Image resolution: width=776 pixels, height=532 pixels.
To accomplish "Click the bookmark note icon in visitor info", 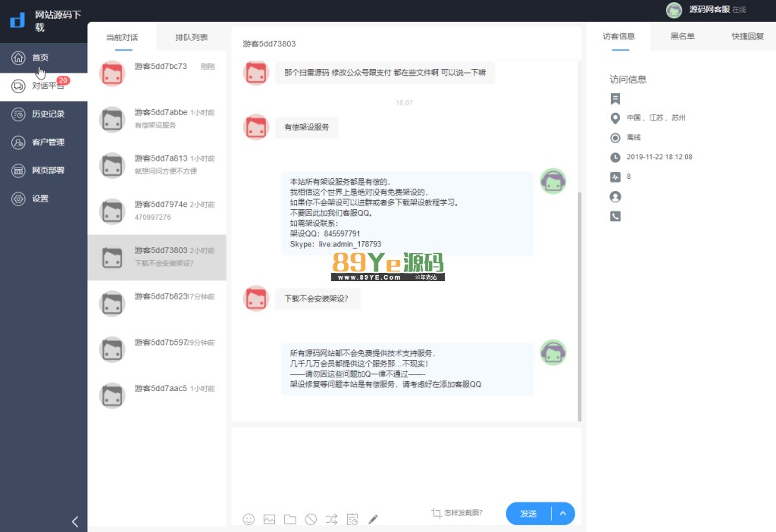I will pos(615,99).
